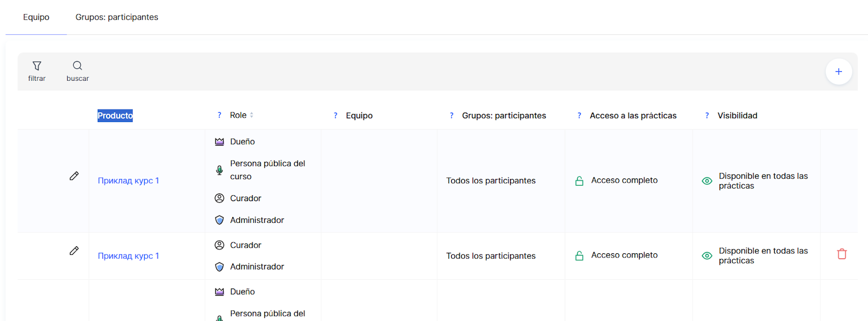Screen dimensions: 868x321
Task: Sort by Role using the sort arrows
Action: pyautogui.click(x=252, y=115)
